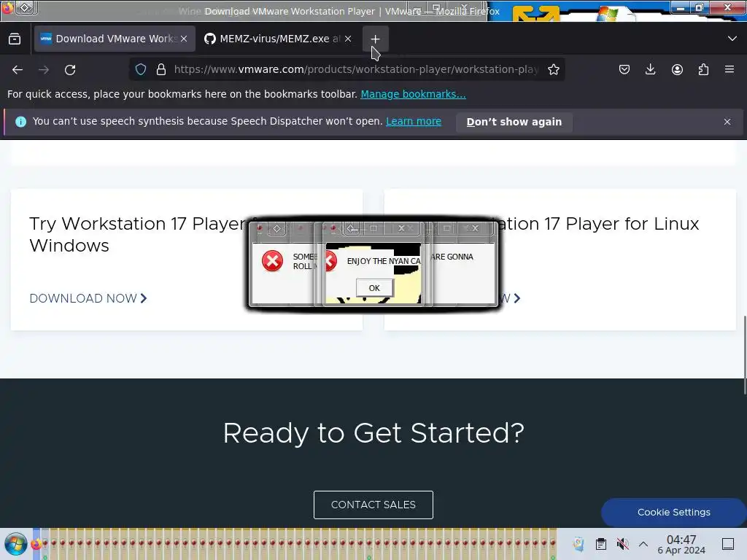Image resolution: width=747 pixels, height=560 pixels.
Task: Go back one page
Action: pos(18,70)
